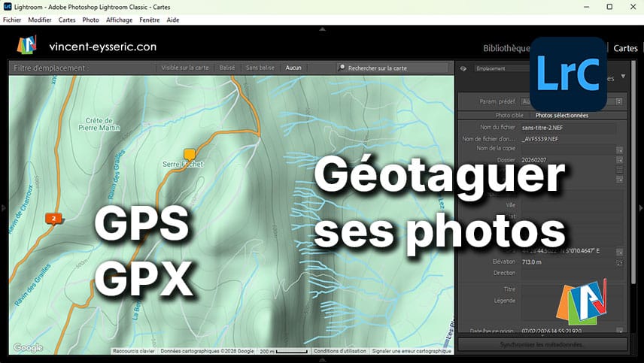Open the Cartes menu in menu bar
This screenshot has width=644, height=363.
pyautogui.click(x=67, y=20)
